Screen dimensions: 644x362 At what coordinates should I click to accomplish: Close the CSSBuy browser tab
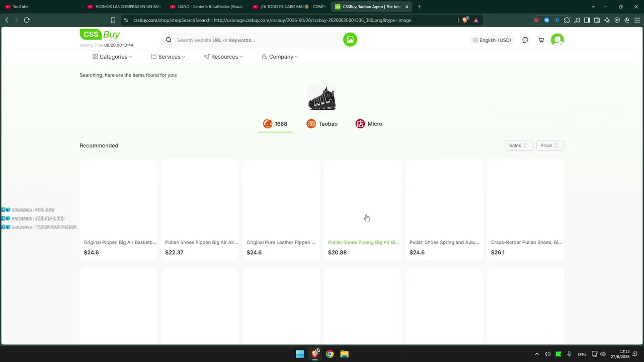407,7
